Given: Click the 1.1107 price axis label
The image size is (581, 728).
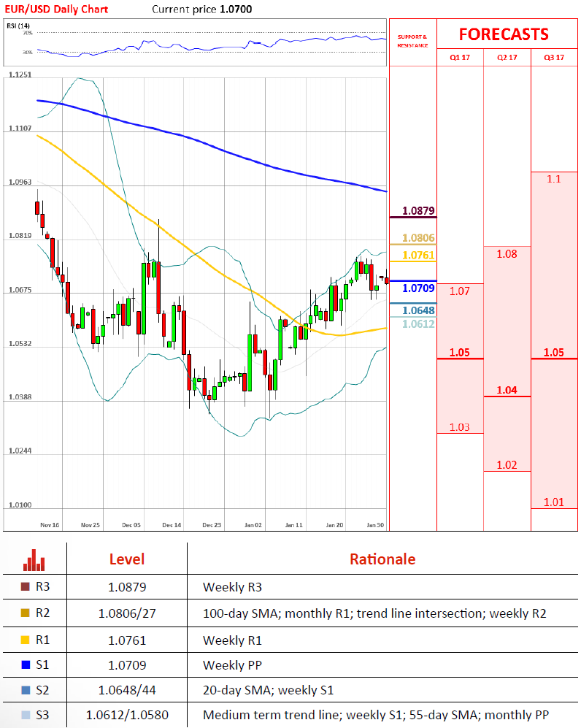Looking at the screenshot, I should [20, 128].
